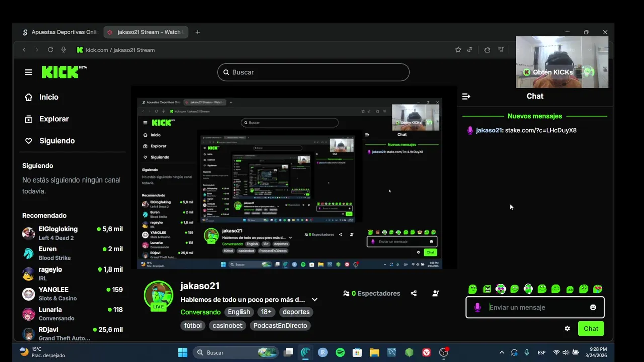
Task: Select the fútbol tag
Action: pos(193,326)
